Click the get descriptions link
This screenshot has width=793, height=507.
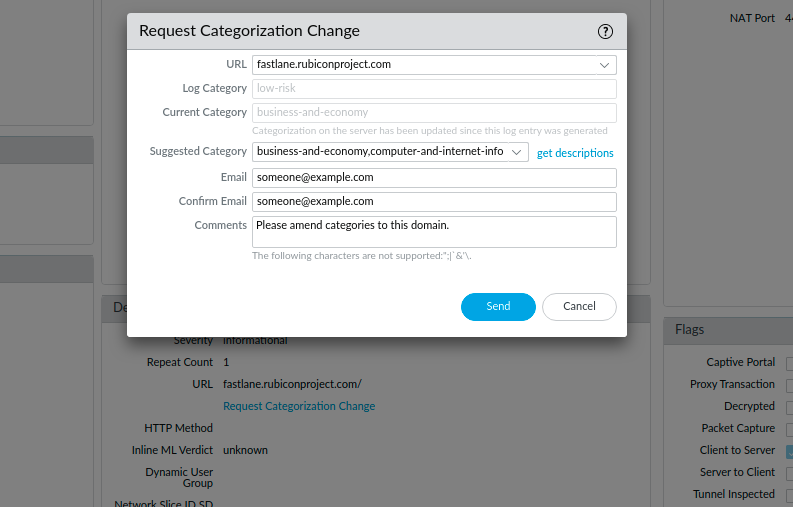[575, 153]
